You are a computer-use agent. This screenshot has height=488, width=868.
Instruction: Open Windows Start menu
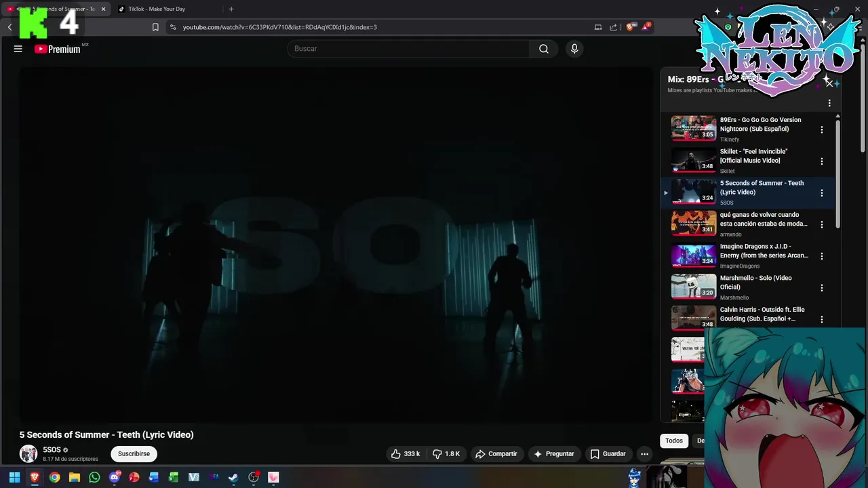click(x=14, y=477)
